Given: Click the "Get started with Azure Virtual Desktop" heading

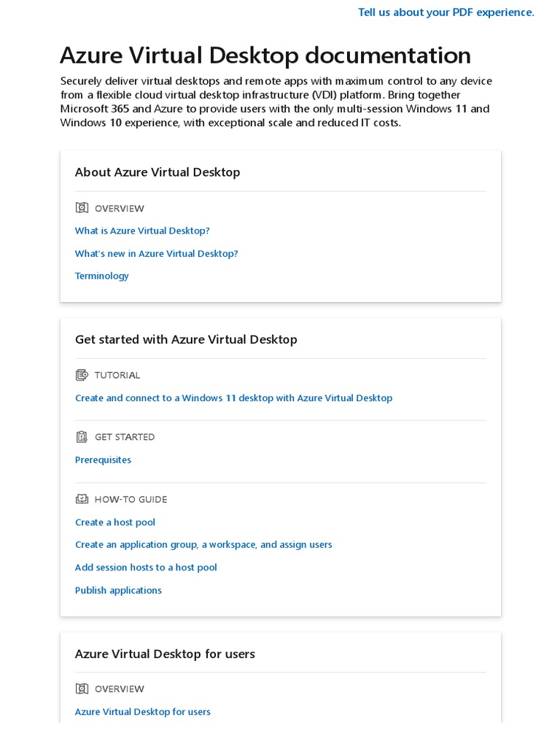Looking at the screenshot, I should 186,339.
